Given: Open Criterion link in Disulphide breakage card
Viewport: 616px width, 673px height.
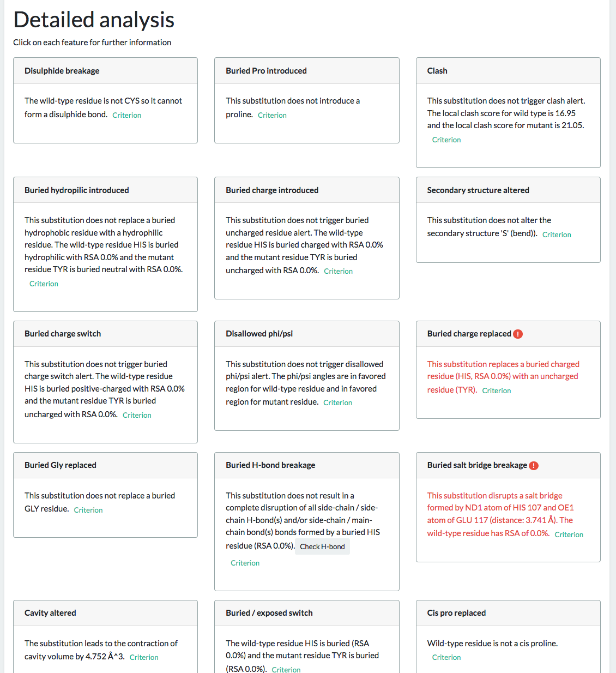Looking at the screenshot, I should (126, 115).
